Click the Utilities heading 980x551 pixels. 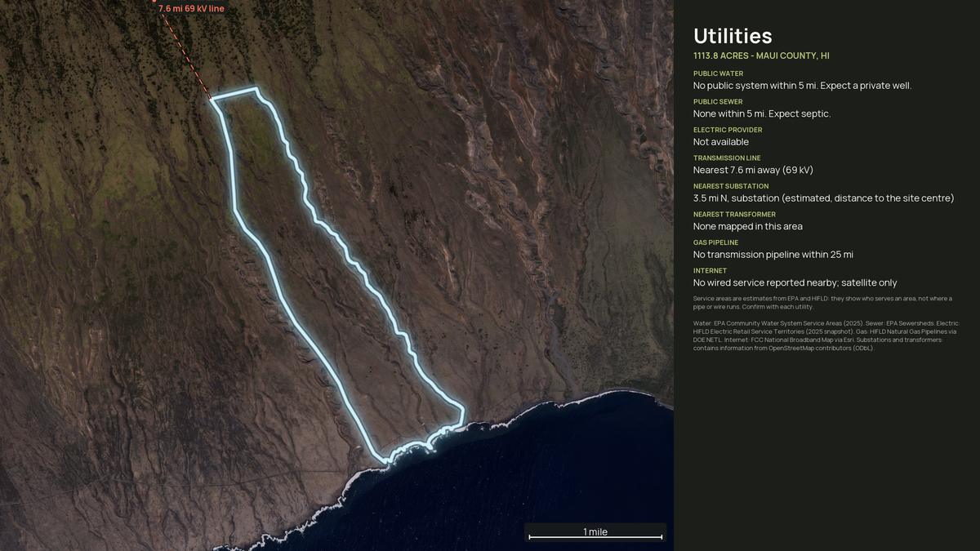pyautogui.click(x=733, y=36)
